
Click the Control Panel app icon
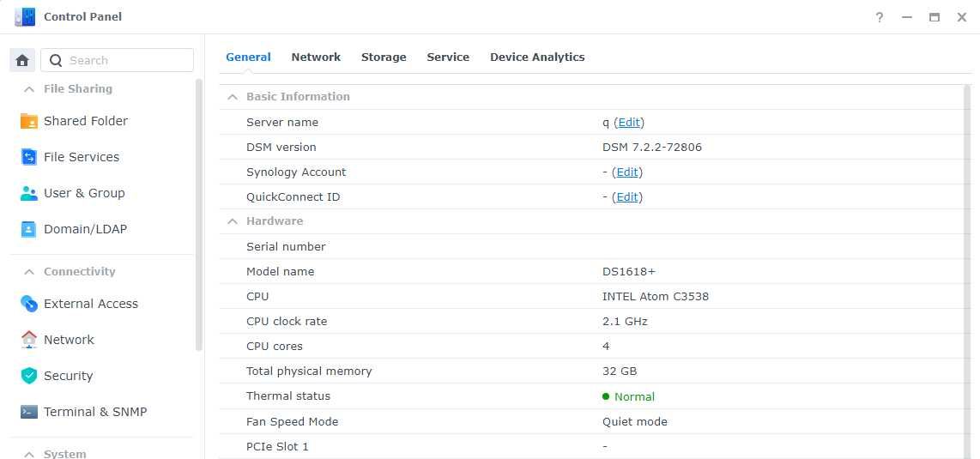(25, 17)
